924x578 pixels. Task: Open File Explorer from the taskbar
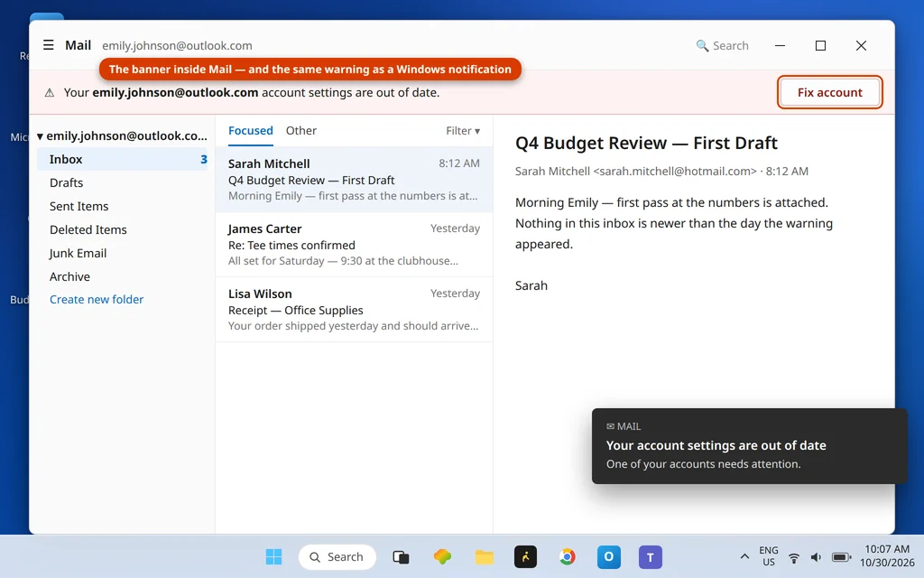(x=485, y=556)
